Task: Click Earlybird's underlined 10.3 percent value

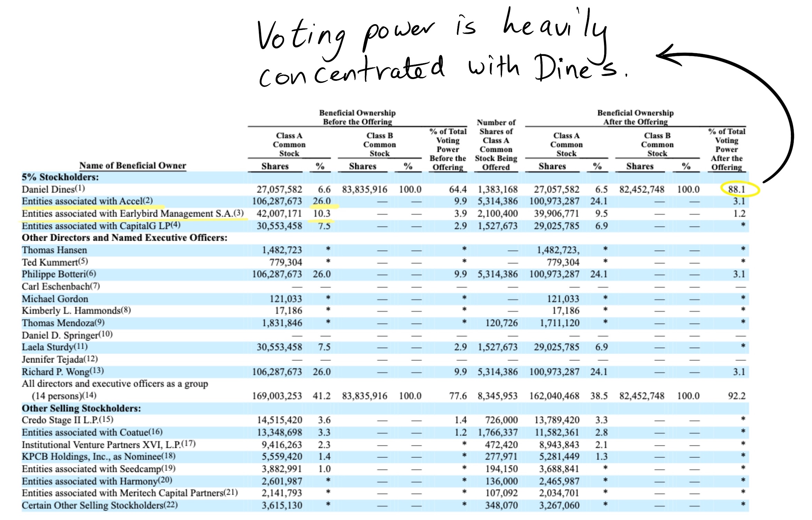Action: click(322, 213)
